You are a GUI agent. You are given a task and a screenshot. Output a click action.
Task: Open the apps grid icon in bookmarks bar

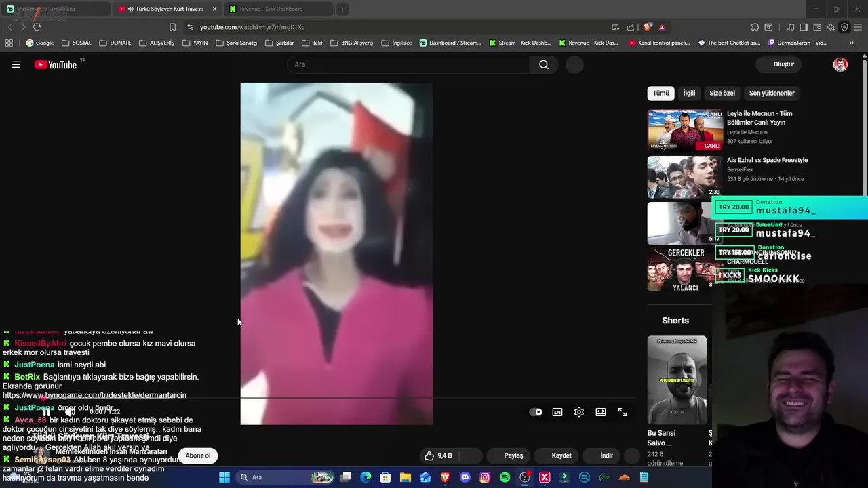click(x=9, y=43)
